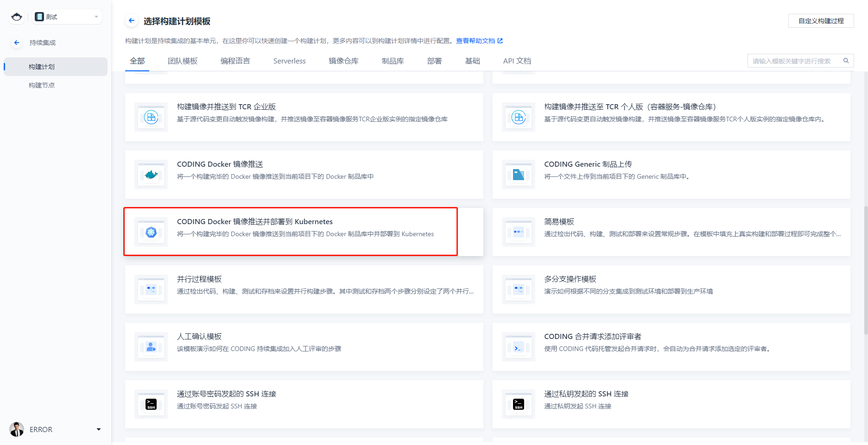Image resolution: width=868 pixels, height=445 pixels.
Task: Open 查看帮助文档 link
Action: click(475, 41)
